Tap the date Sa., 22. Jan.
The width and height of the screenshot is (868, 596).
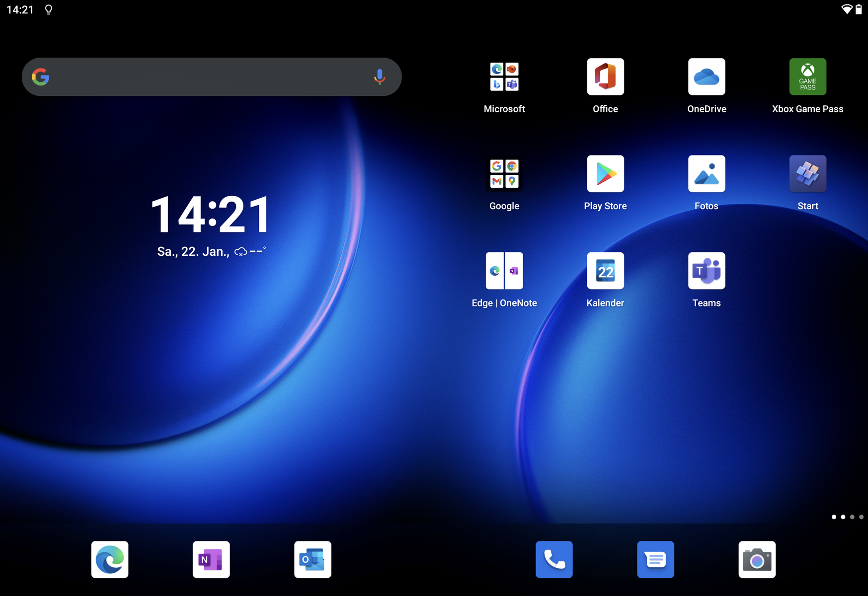[x=193, y=252]
